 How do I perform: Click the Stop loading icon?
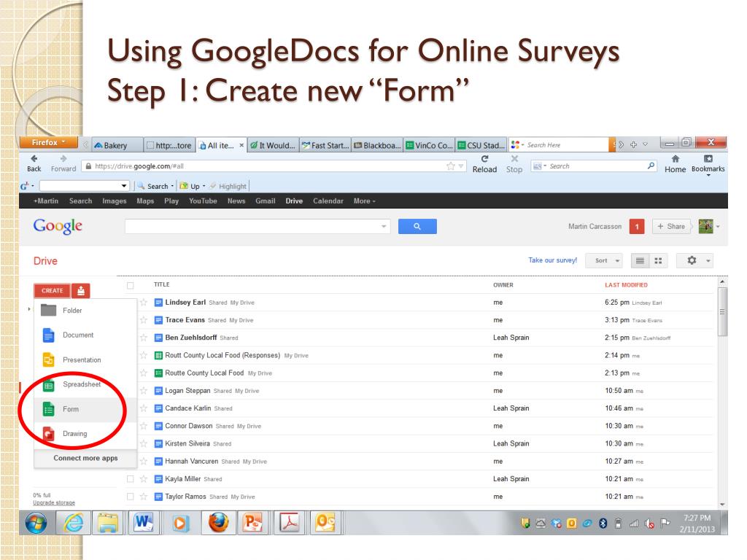coord(514,159)
